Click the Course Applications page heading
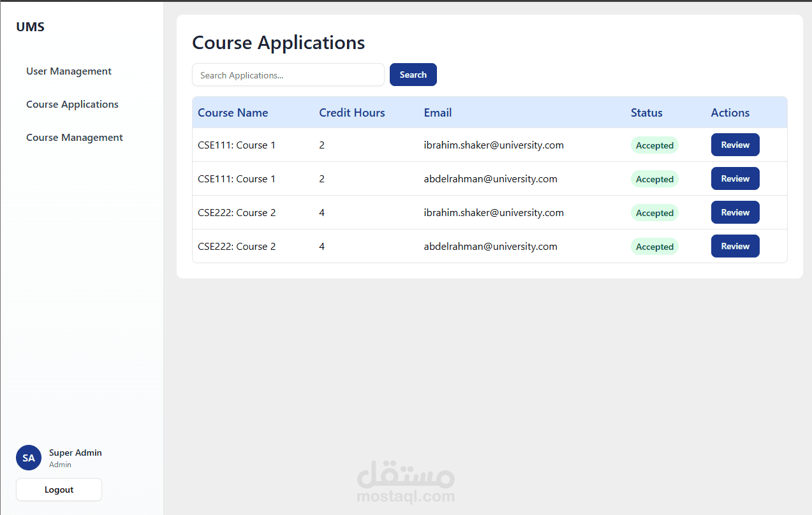The height and width of the screenshot is (515, 812). (279, 43)
